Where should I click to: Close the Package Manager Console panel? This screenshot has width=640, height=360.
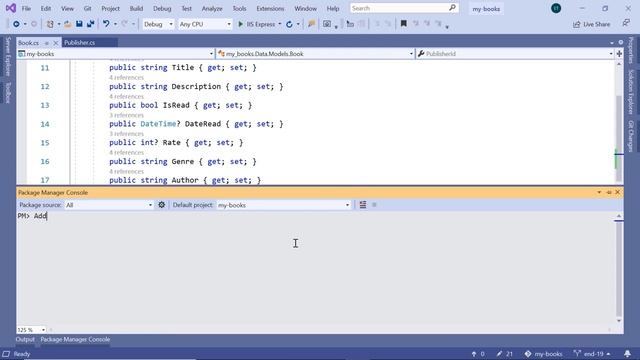618,192
